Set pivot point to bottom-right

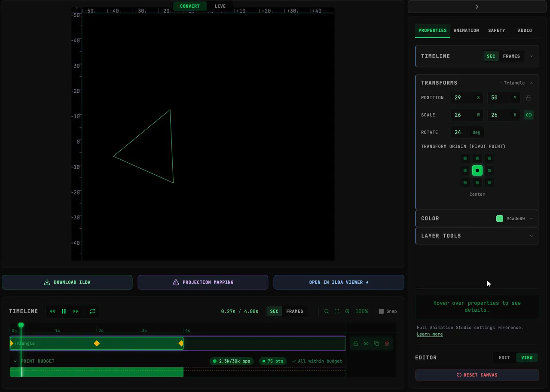[x=489, y=183]
